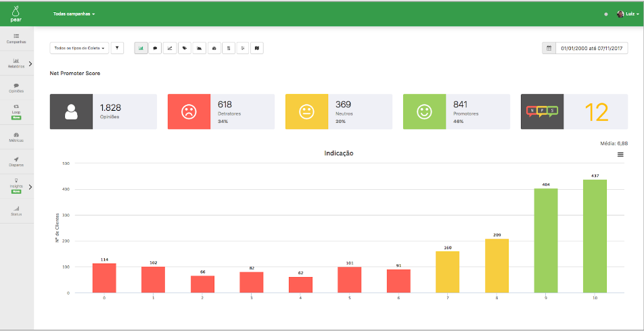This screenshot has width=644, height=331.
Task: Select the bar chart view icon
Action: 141,48
